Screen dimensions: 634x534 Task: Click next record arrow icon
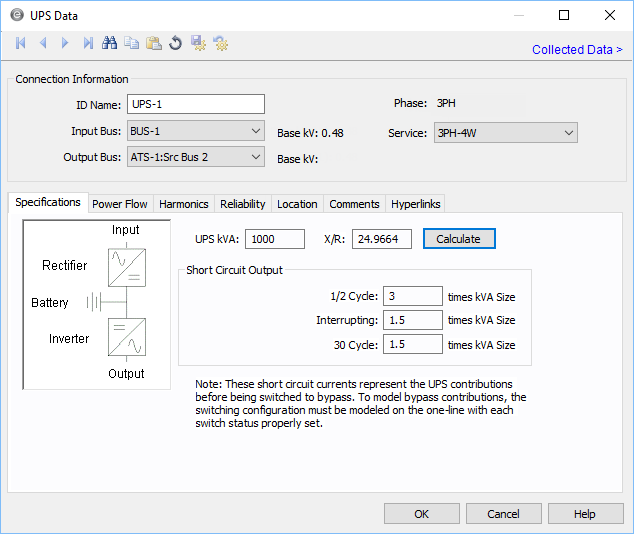tap(65, 43)
